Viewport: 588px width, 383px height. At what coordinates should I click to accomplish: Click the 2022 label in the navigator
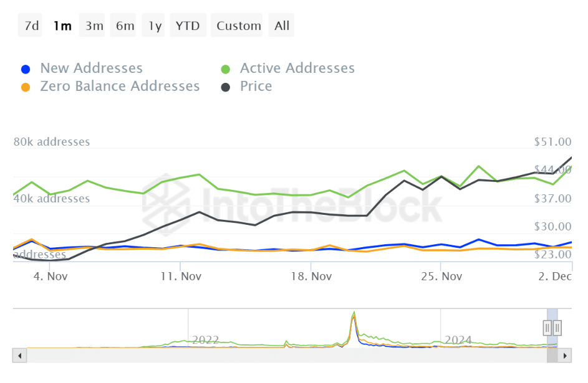click(206, 340)
